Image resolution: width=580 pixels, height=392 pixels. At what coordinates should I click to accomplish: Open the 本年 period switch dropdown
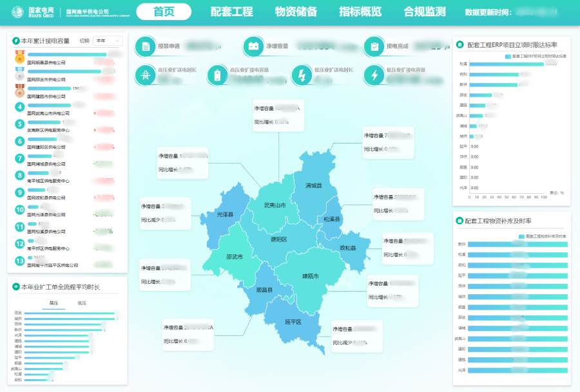point(108,41)
